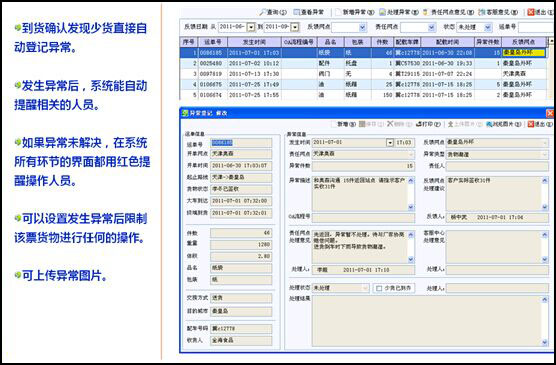Click the 查询 search toolbar icon
This screenshot has width=556, height=365.
(x=273, y=12)
